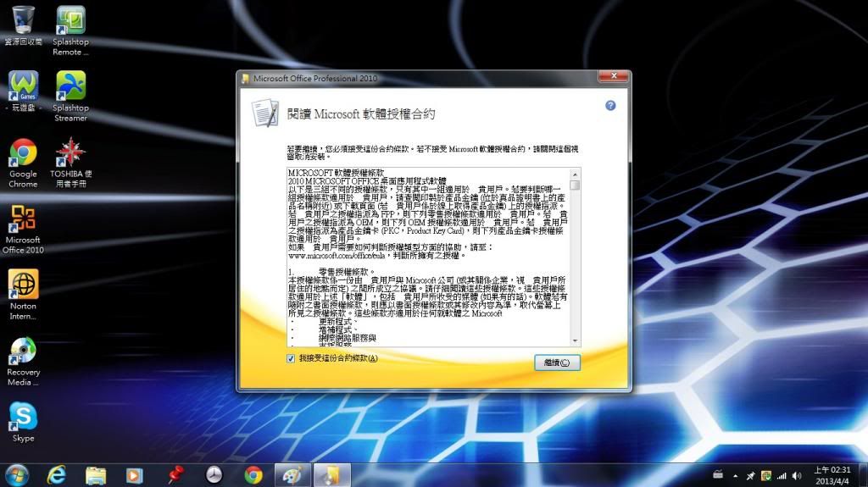Open the Windows Start menu

[x=17, y=475]
